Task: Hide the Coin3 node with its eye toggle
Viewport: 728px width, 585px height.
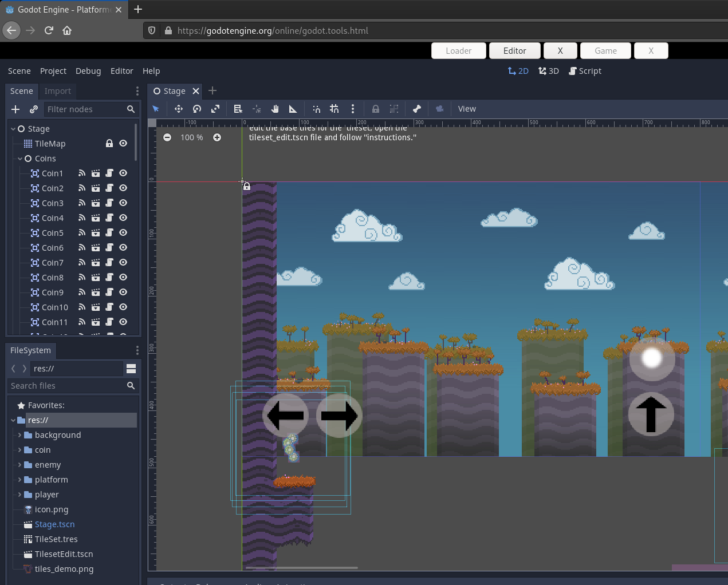Action: (x=123, y=203)
